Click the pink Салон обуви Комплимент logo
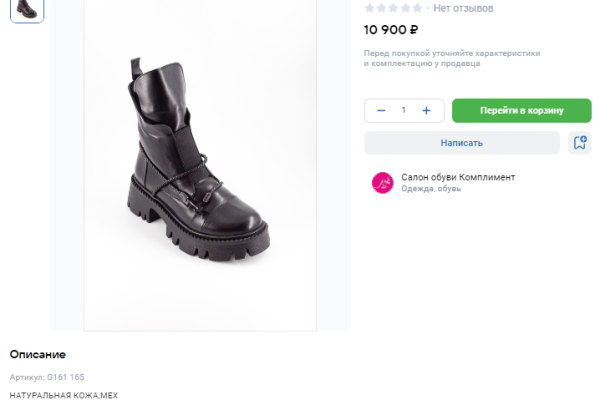 click(382, 182)
